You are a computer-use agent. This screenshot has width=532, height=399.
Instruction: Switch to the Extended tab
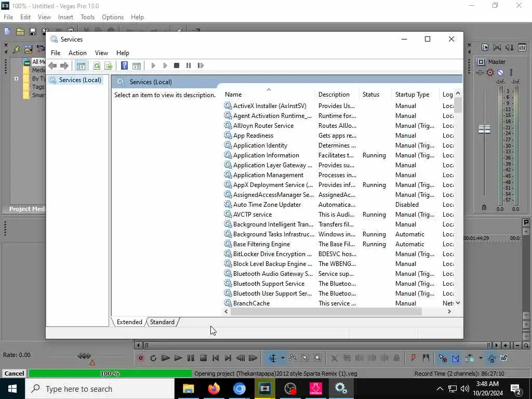tap(129, 322)
